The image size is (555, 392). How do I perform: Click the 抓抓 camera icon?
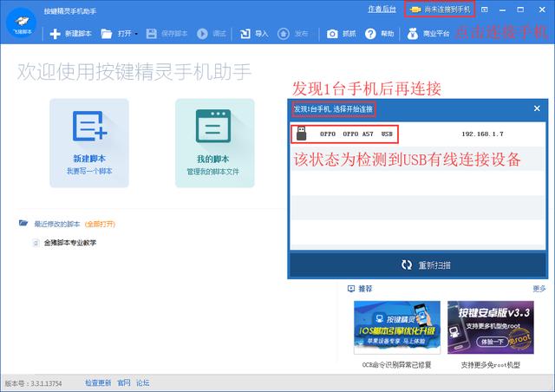[x=332, y=34]
